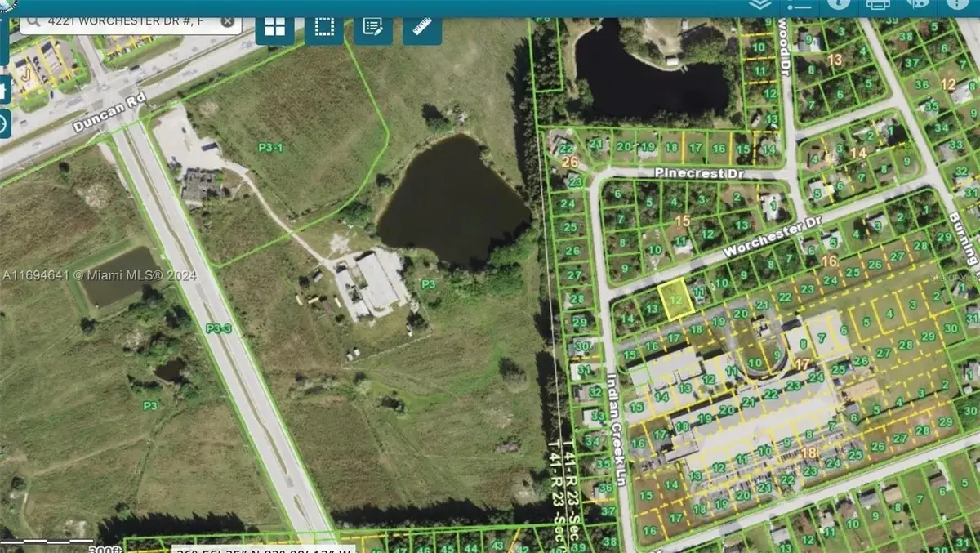Open the info panel
This screenshot has width=980, height=553.
(x=839, y=4)
